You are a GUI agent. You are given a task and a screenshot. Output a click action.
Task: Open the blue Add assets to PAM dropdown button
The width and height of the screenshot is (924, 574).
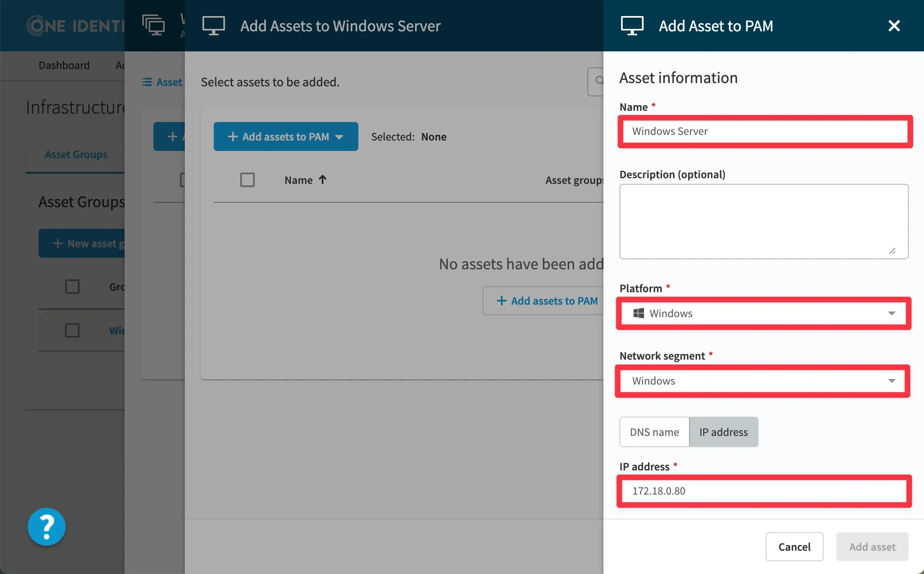tap(286, 137)
